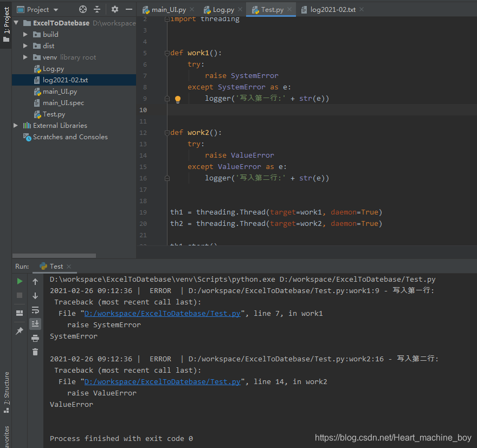Screen dimensions: 477x448
Task: Rerun Test with the green play button
Action: pyautogui.click(x=20, y=282)
